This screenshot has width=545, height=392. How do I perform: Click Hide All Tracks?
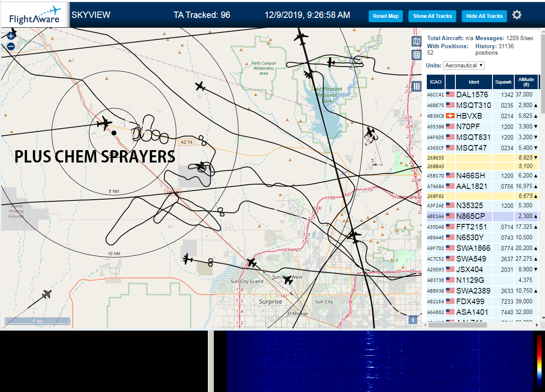coord(484,16)
